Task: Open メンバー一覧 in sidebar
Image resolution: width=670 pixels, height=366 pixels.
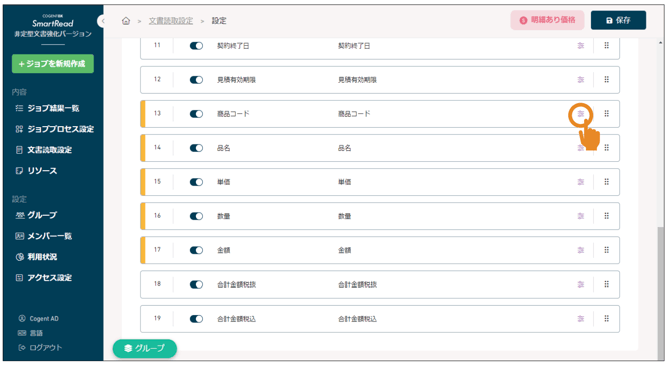Action: click(x=44, y=236)
